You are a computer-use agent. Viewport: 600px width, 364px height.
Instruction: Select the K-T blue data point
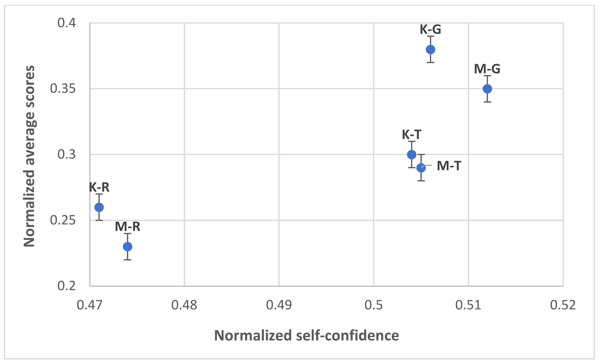pyautogui.click(x=411, y=154)
